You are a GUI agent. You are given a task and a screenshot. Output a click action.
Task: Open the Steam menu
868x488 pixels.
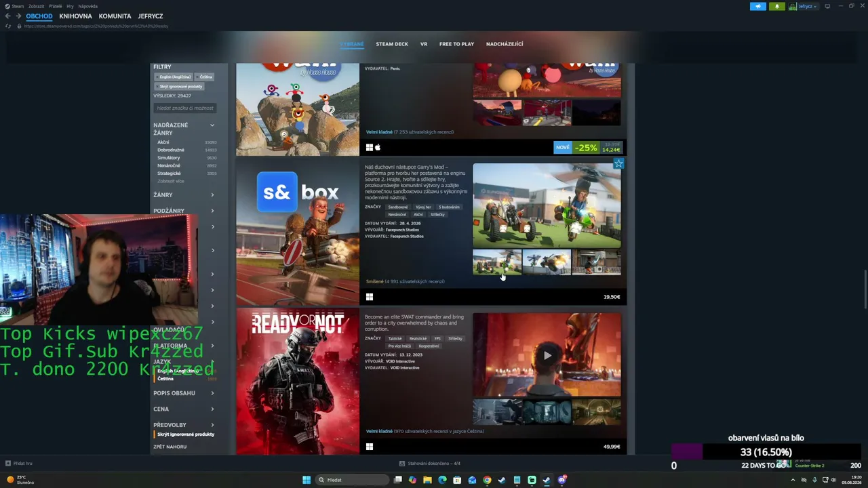click(14, 6)
